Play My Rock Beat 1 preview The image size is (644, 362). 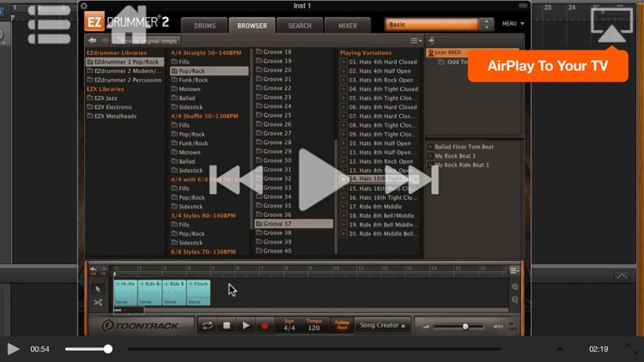click(430, 155)
